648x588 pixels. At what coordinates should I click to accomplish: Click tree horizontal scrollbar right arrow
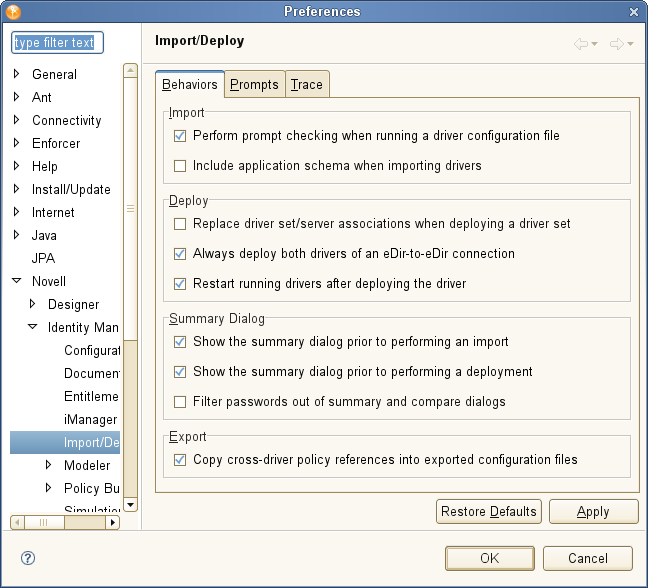(x=113, y=522)
